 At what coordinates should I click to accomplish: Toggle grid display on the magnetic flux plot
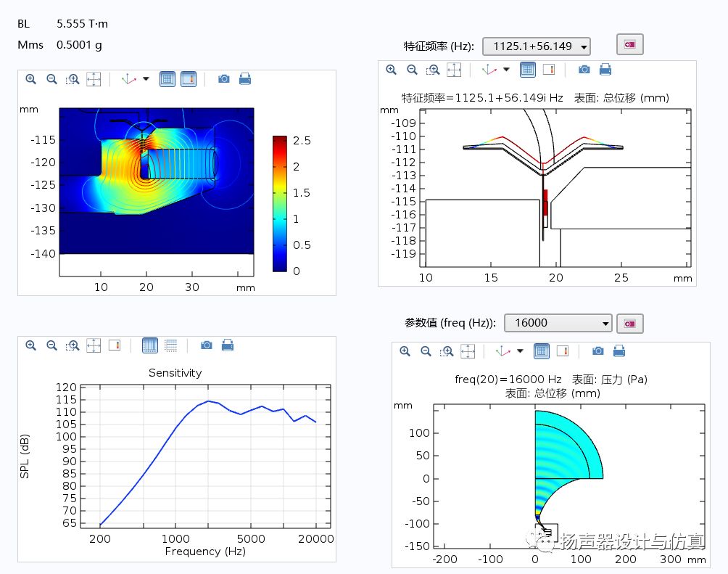(x=167, y=79)
